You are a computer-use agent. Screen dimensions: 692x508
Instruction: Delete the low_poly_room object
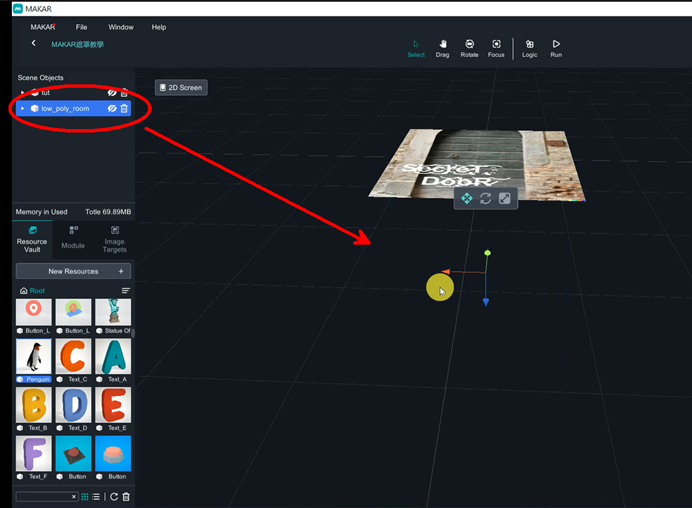click(124, 108)
